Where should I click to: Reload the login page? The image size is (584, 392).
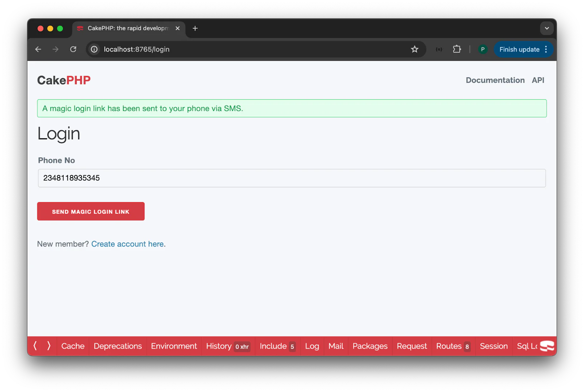[x=73, y=49]
